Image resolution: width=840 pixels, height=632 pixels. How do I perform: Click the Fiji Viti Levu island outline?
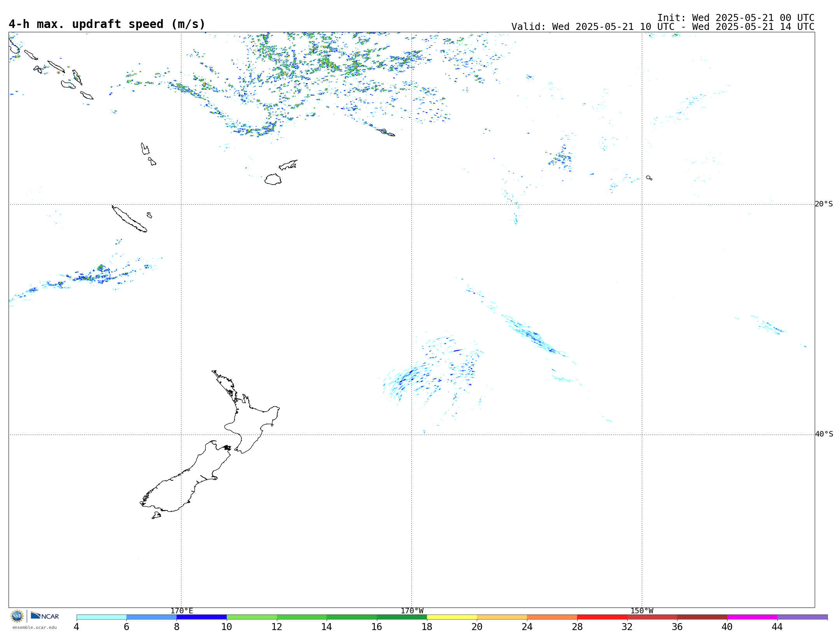tap(273, 179)
